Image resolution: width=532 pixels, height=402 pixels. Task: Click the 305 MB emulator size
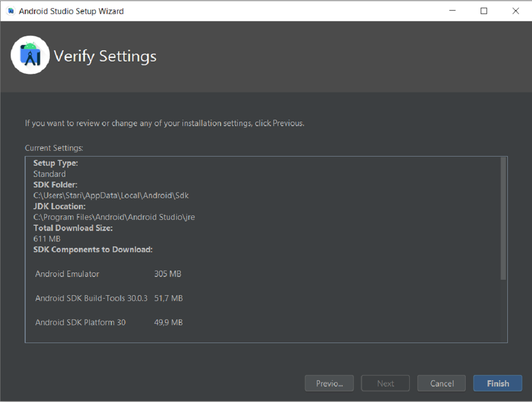(x=168, y=274)
